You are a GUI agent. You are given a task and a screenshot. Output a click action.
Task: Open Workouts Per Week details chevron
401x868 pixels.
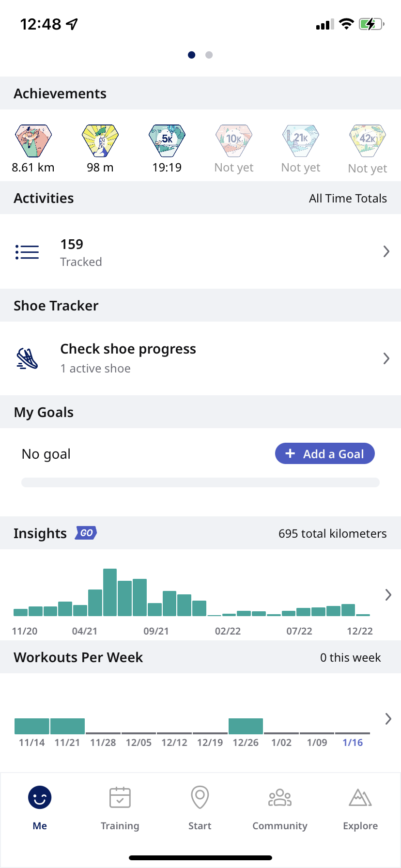click(388, 718)
